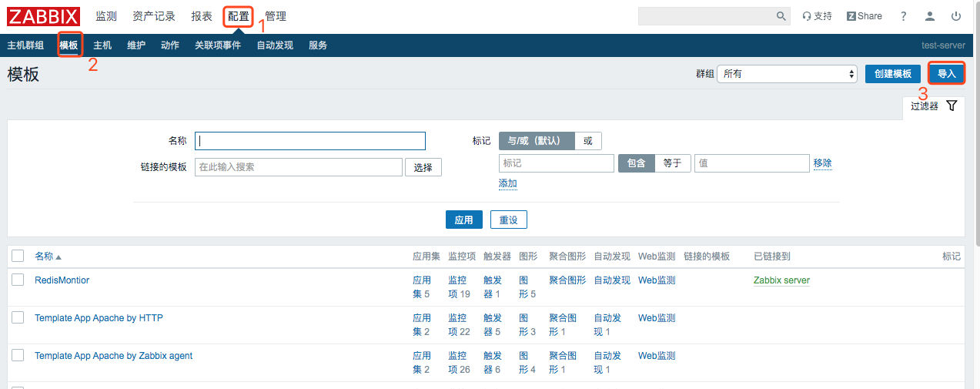980x389 pixels.
Task: Go to 服务 submenu
Action: pyautogui.click(x=318, y=45)
